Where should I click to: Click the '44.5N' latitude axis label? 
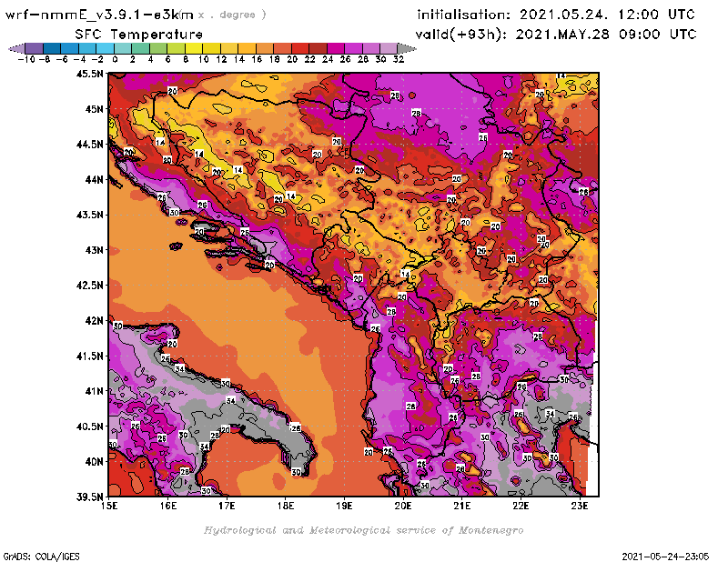pyautogui.click(x=89, y=145)
